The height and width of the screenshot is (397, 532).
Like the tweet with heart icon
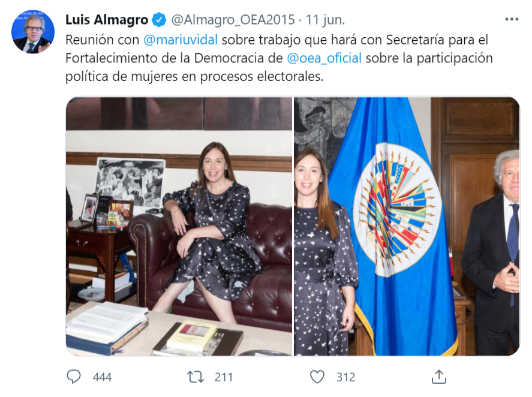(317, 377)
